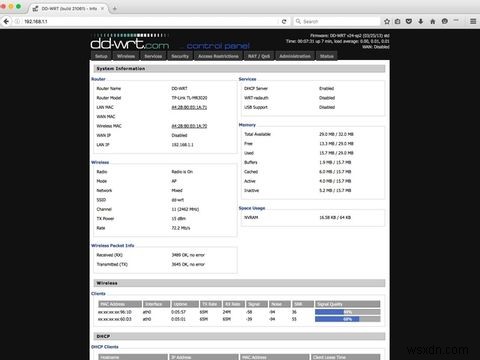Click the Transmitted (TX) packet info value
480x360 pixels.
point(188,264)
